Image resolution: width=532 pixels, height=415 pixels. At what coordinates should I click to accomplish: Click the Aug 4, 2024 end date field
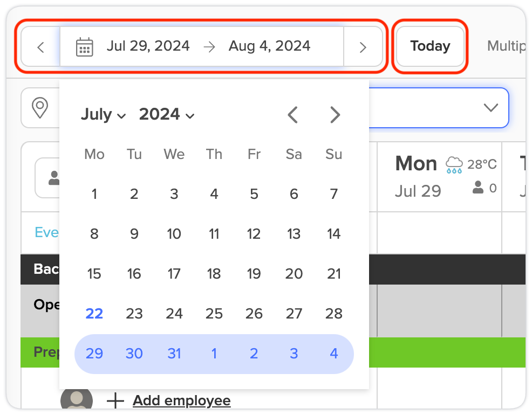(269, 46)
